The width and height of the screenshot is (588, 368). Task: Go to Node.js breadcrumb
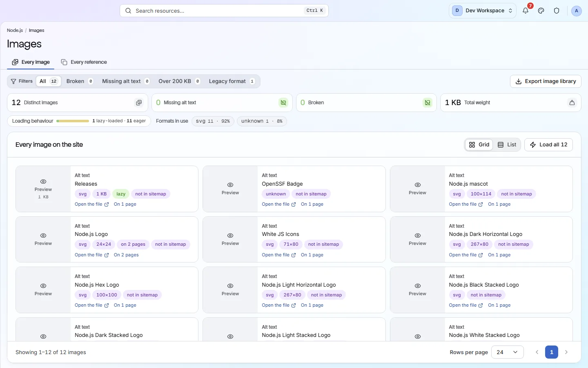pos(15,30)
